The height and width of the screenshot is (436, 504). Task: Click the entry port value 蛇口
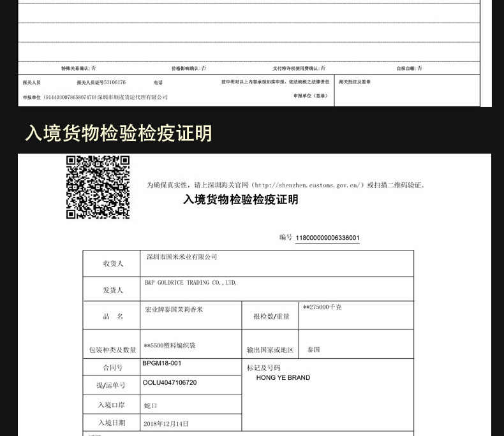point(151,405)
